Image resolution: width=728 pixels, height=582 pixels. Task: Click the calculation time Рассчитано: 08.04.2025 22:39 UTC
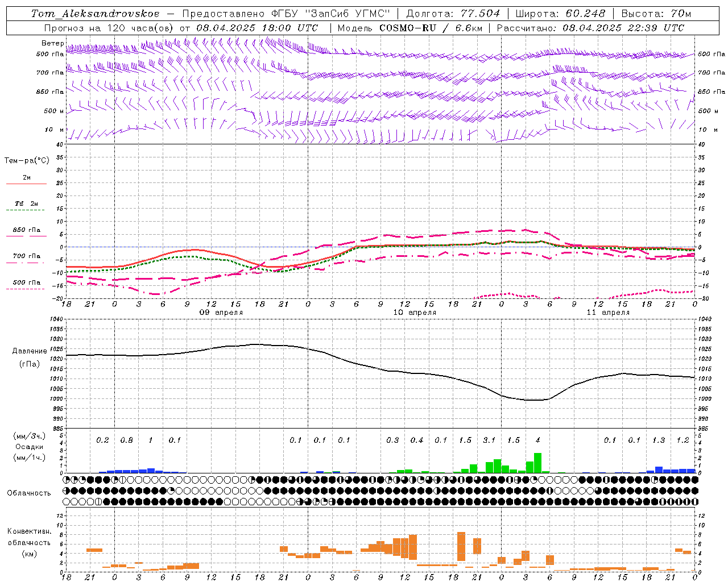click(590, 28)
